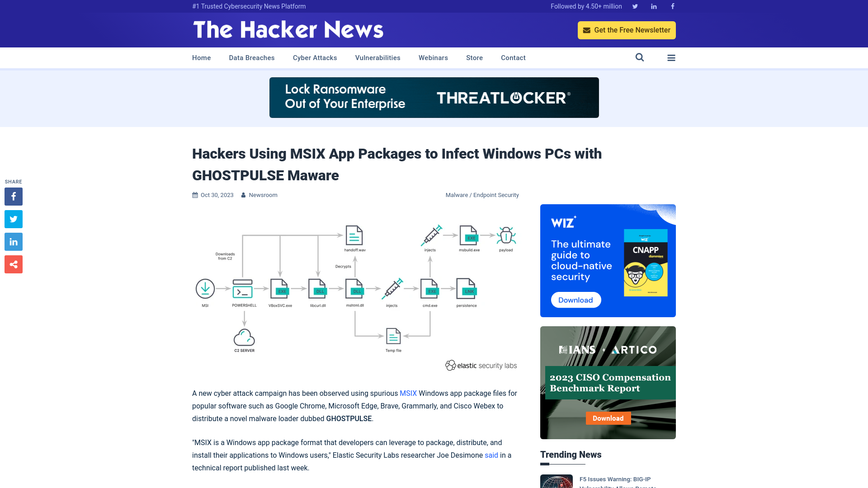Click the LinkedIn header icon
This screenshot has width=868, height=488.
click(653, 6)
